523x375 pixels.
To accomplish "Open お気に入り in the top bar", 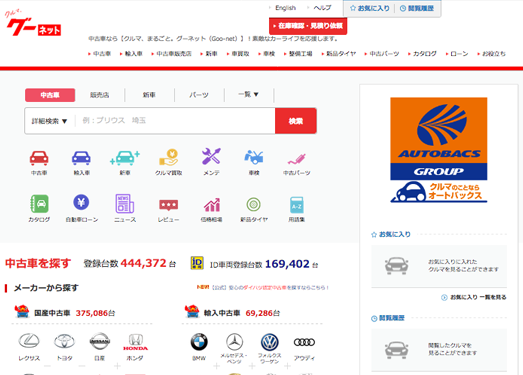I will coord(370,8).
